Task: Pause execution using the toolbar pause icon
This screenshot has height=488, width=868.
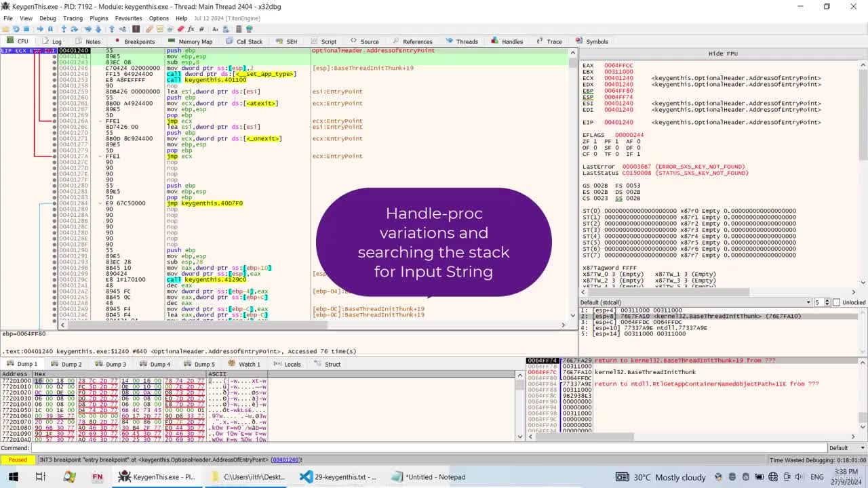Action: pos(50,29)
